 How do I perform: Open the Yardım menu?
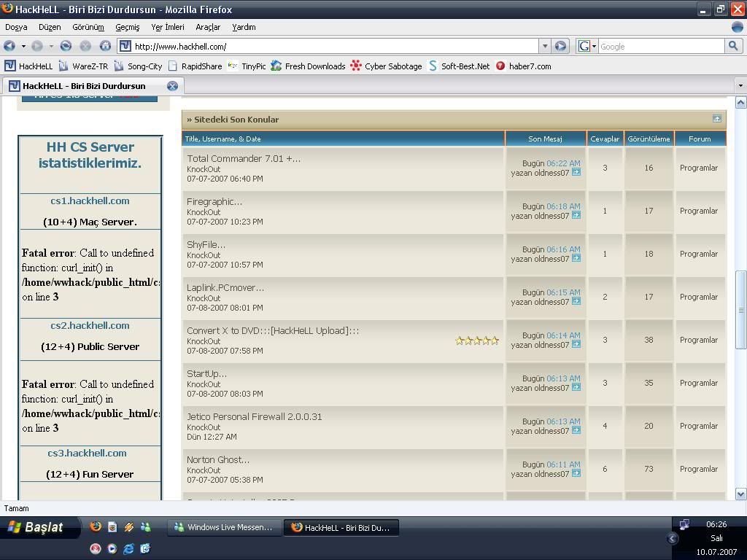tap(244, 27)
